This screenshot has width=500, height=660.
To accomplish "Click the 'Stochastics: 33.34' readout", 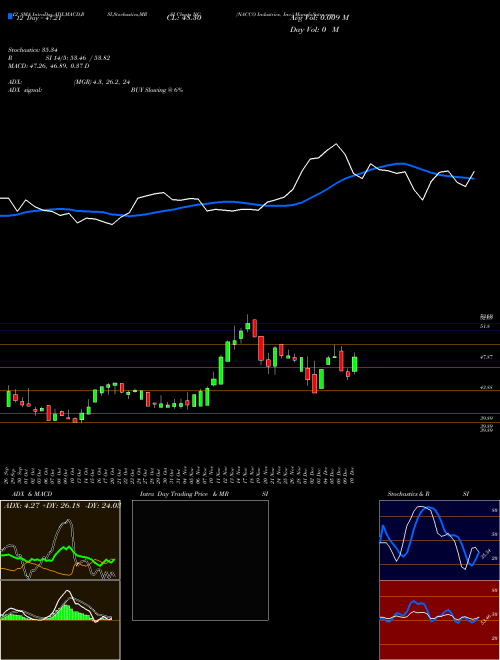I will (32, 50).
